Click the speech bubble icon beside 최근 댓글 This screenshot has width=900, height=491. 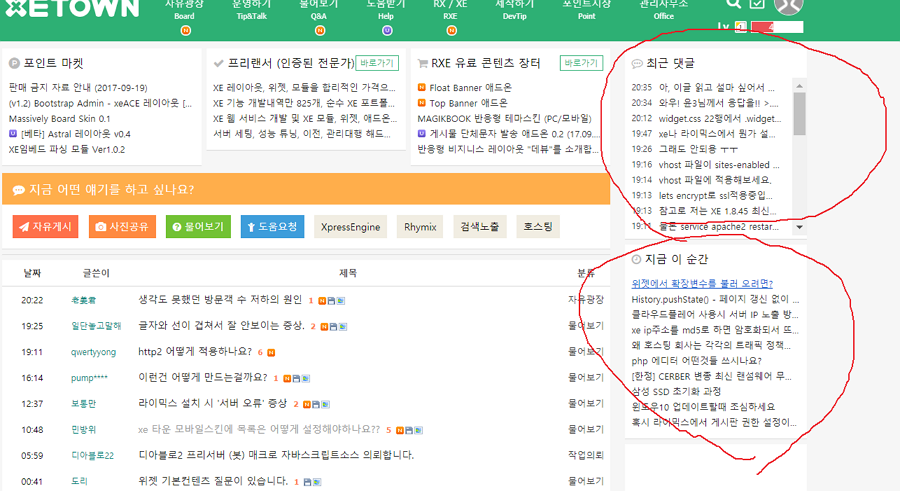click(x=637, y=64)
